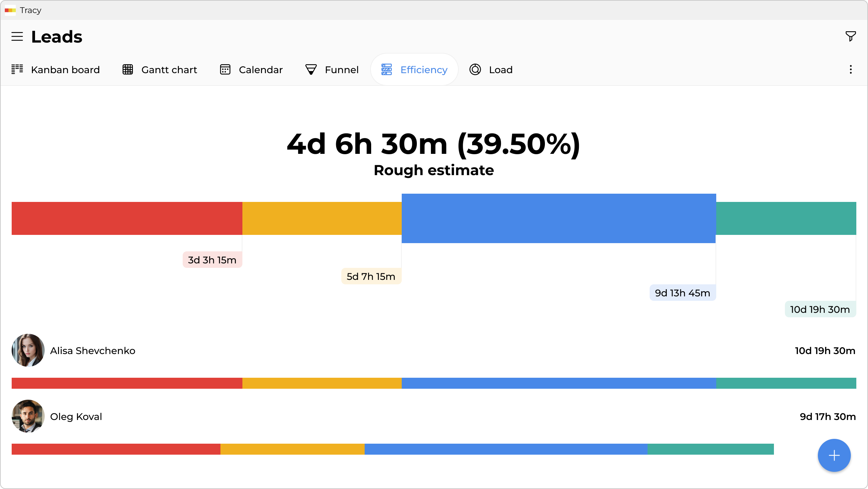The image size is (868, 489).
Task: Click the Gantt chart grid icon
Action: click(x=128, y=69)
